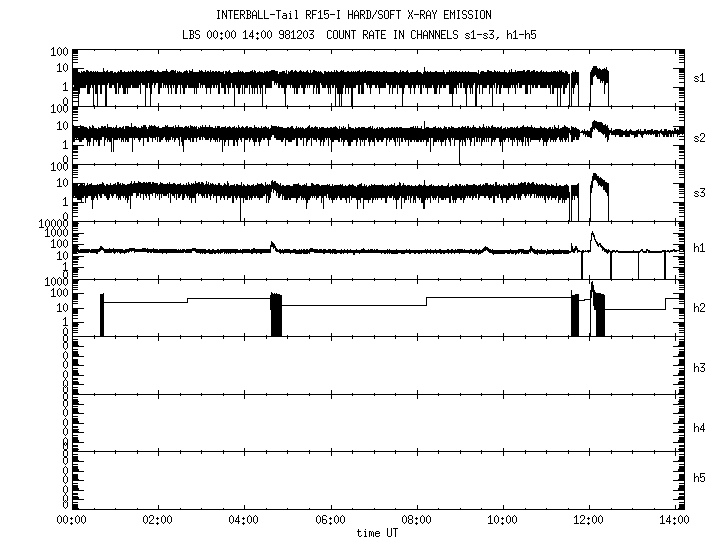This screenshot has width=720, height=550.
Task: Click the h1 flare peak near 12:00
Action: pyautogui.click(x=592, y=234)
